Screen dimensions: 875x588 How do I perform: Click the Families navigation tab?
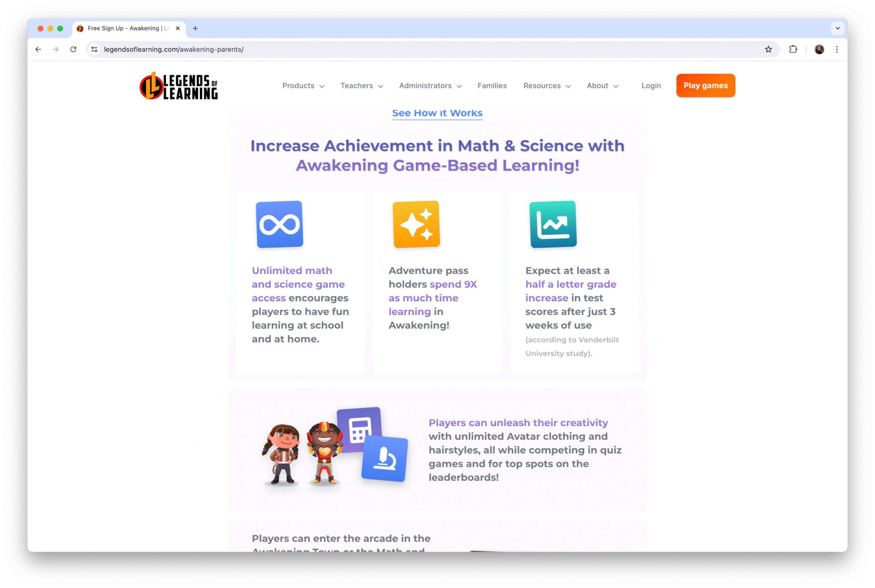[492, 85]
